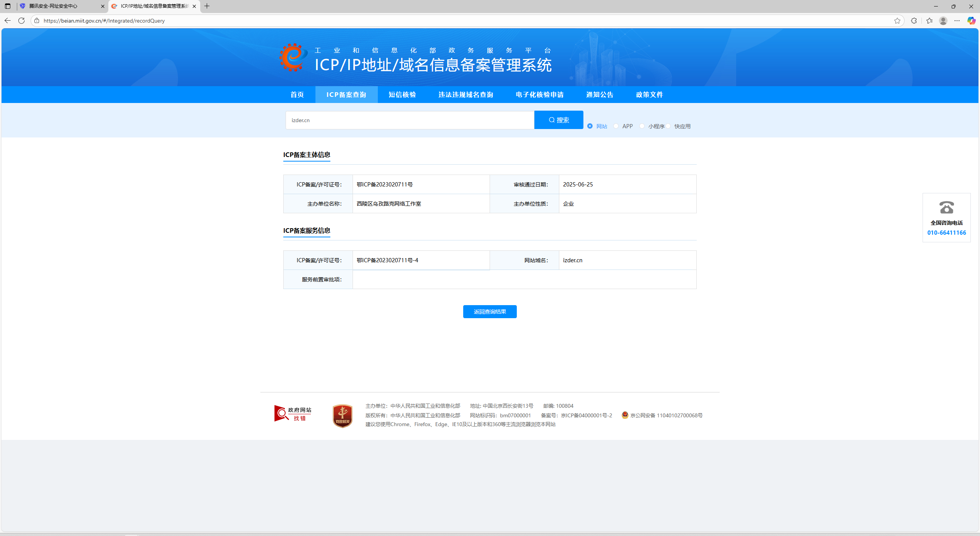Click the telephone consultation icon
The height and width of the screenshot is (536, 980).
(946, 208)
